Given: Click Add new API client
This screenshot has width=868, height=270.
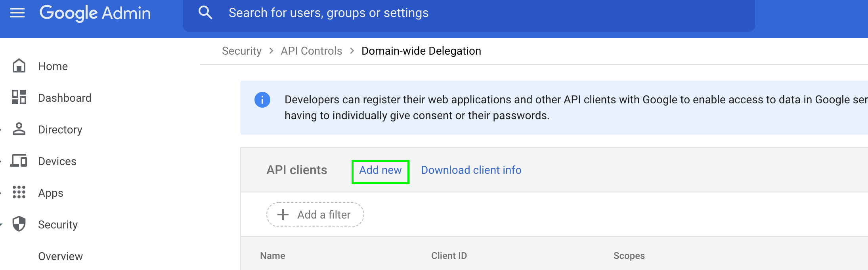Looking at the screenshot, I should (x=380, y=170).
